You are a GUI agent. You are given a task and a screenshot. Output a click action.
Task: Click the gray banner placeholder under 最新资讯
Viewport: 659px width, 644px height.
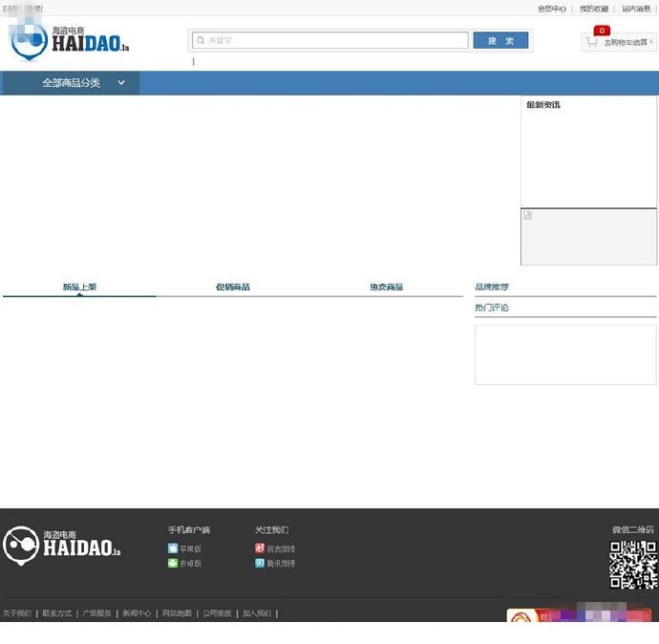point(588,237)
